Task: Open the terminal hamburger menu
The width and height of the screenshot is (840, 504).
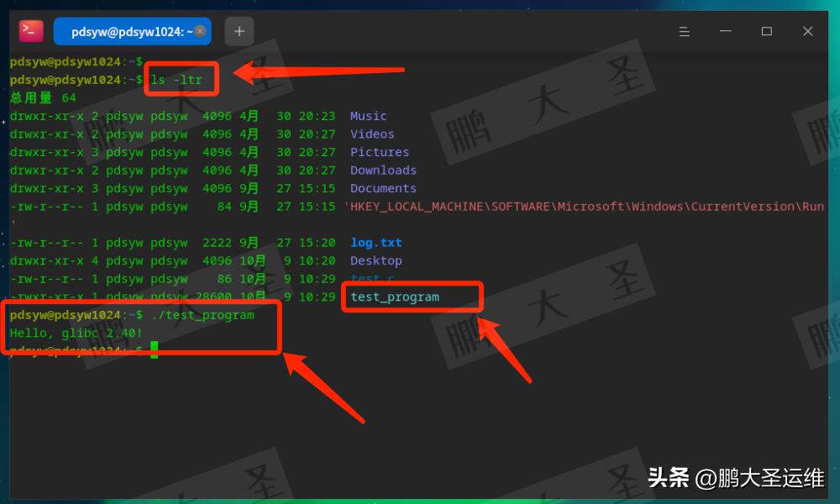Action: tap(684, 32)
